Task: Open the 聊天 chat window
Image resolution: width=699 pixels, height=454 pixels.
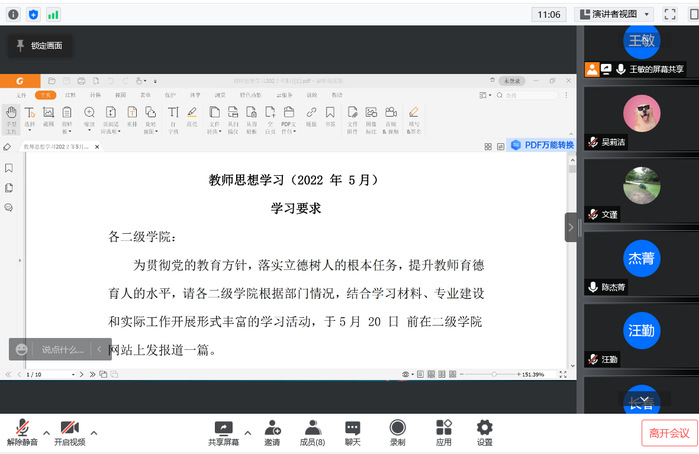Action: click(352, 428)
